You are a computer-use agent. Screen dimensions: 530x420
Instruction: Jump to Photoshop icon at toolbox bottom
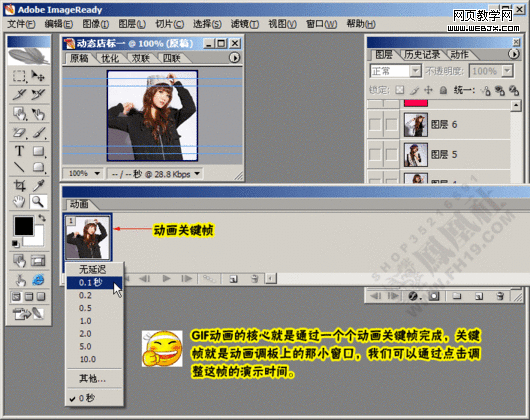28,313
